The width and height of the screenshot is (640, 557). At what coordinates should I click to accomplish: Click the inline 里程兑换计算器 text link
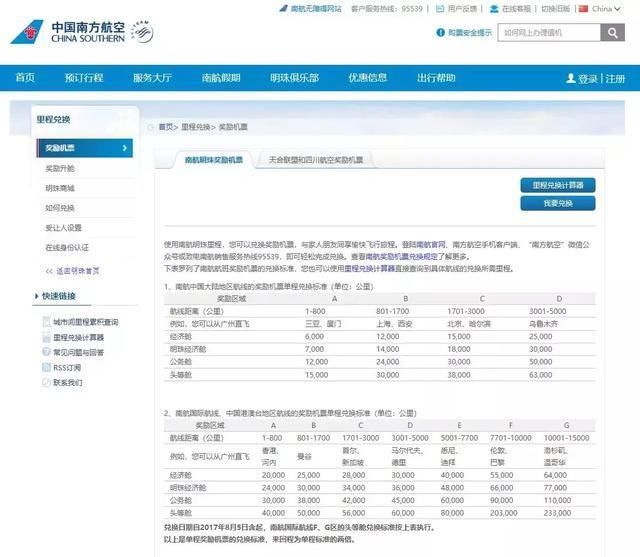click(369, 269)
